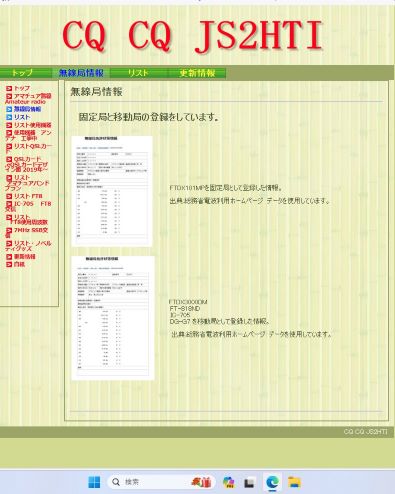The height and width of the screenshot is (494, 395).
Task: Click the blue arrow icon beside sidebar リスト
Action: click(9, 117)
